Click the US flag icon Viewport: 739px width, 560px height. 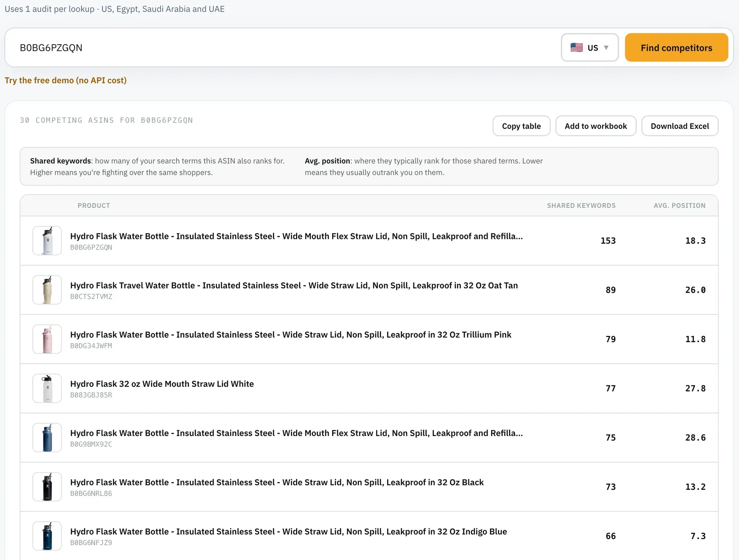tap(576, 48)
